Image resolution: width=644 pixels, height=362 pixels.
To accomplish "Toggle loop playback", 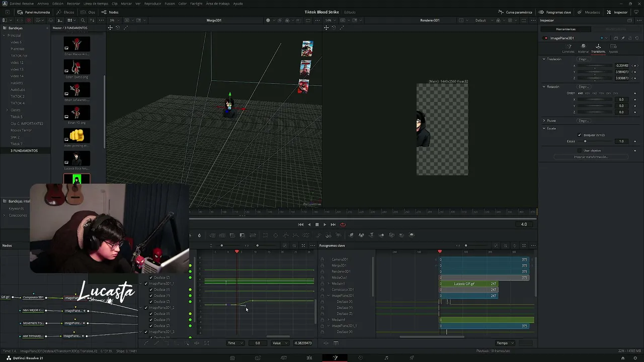I will (x=343, y=225).
